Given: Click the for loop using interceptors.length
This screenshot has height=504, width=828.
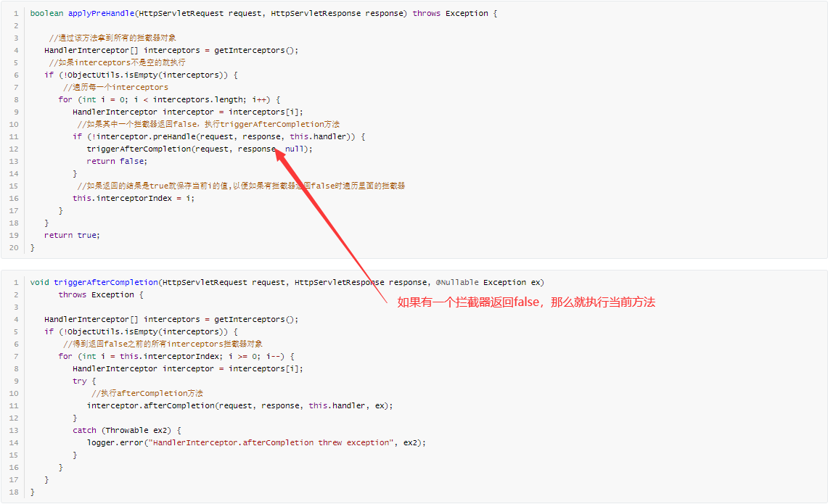Looking at the screenshot, I should pos(168,99).
